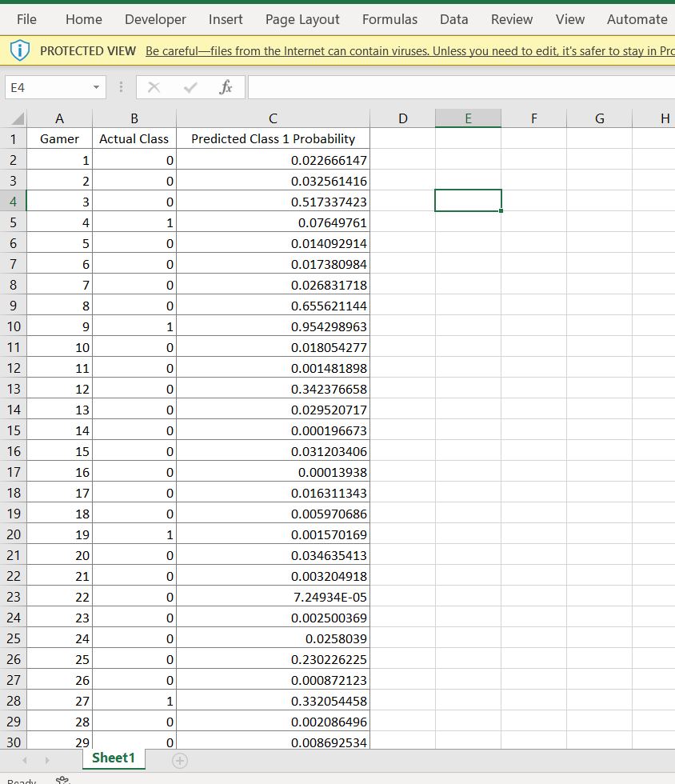Select column C header

pos(272,118)
